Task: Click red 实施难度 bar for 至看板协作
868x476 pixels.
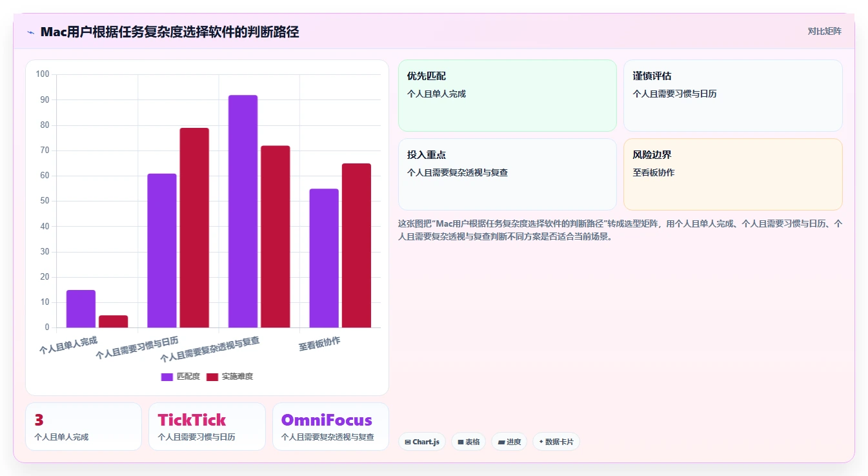Action: click(x=356, y=245)
